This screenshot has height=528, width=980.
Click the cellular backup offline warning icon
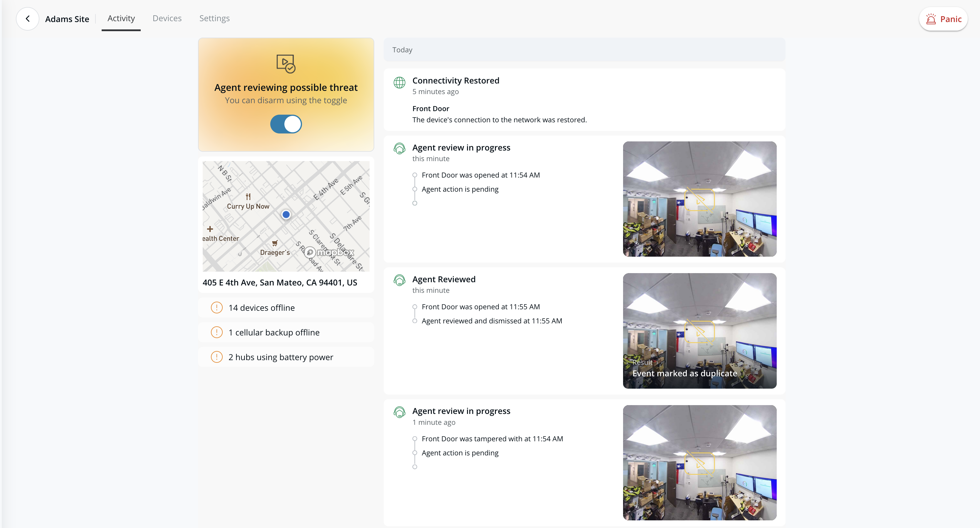[217, 332]
